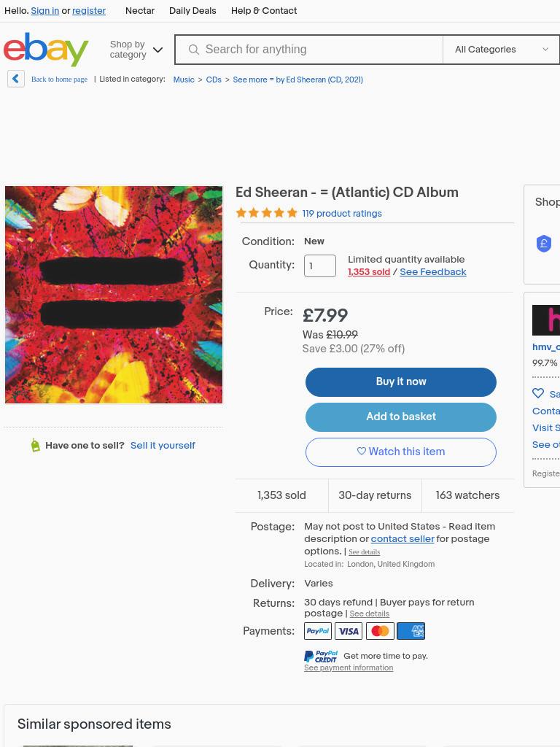The width and height of the screenshot is (560, 747).
Task: Open the See Feedback link
Action: point(433,271)
